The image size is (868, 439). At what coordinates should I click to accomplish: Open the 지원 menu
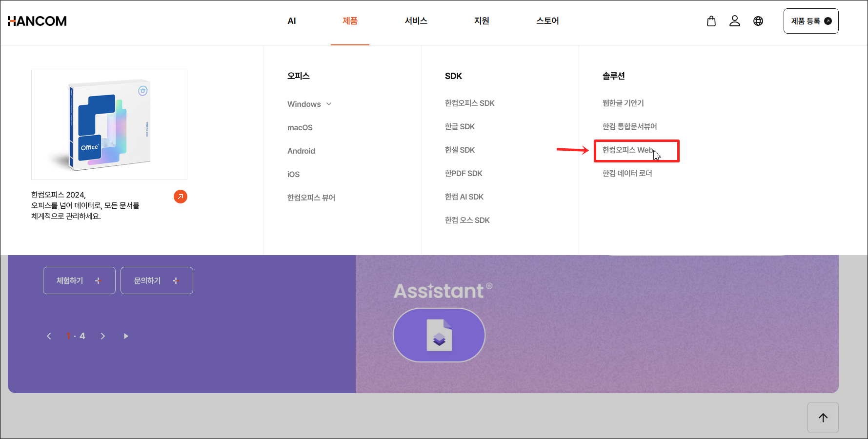pos(482,21)
